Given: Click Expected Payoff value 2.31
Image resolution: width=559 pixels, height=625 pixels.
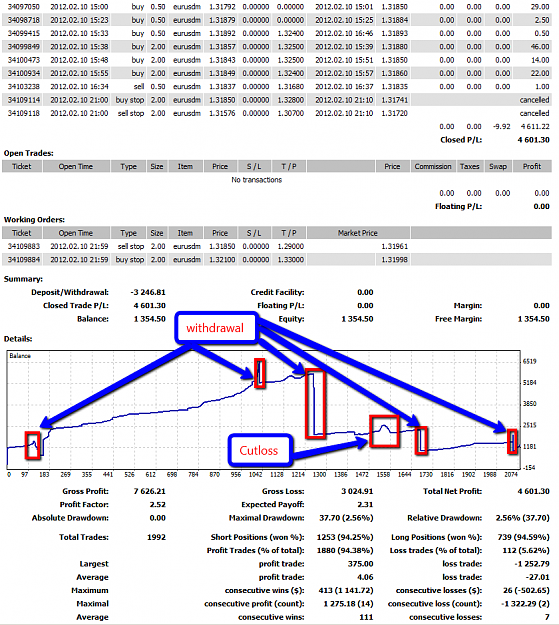Looking at the screenshot, I should (x=365, y=505).
